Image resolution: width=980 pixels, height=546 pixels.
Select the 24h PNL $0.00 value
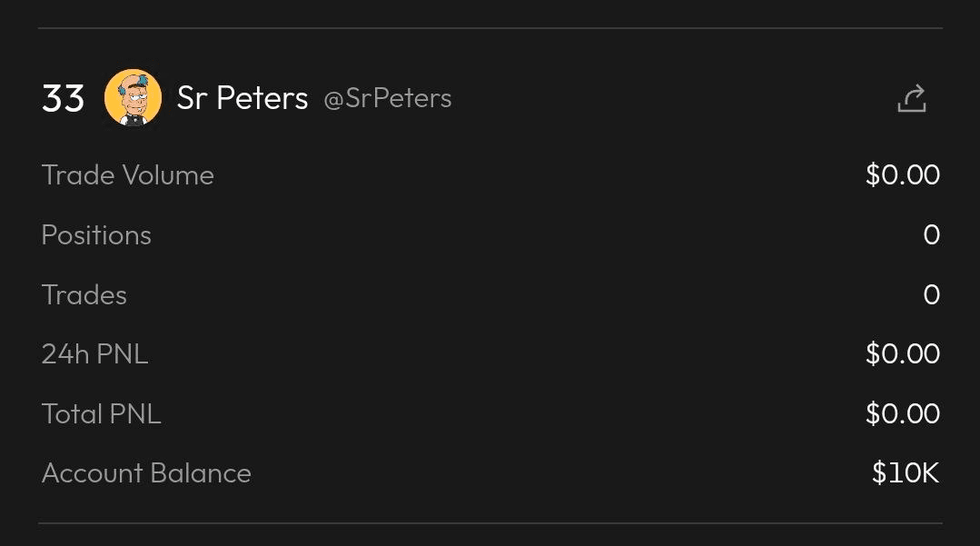(902, 354)
